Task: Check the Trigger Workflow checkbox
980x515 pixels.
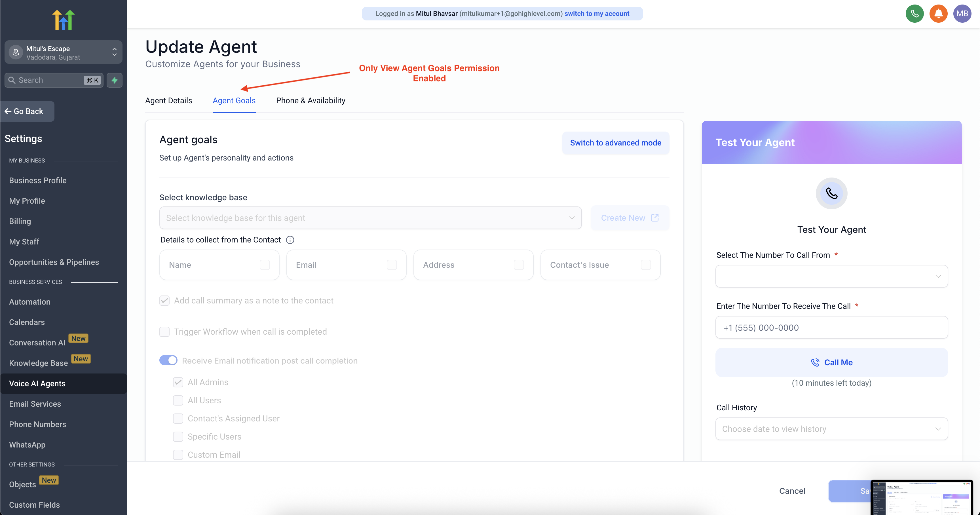Action: 164,331
